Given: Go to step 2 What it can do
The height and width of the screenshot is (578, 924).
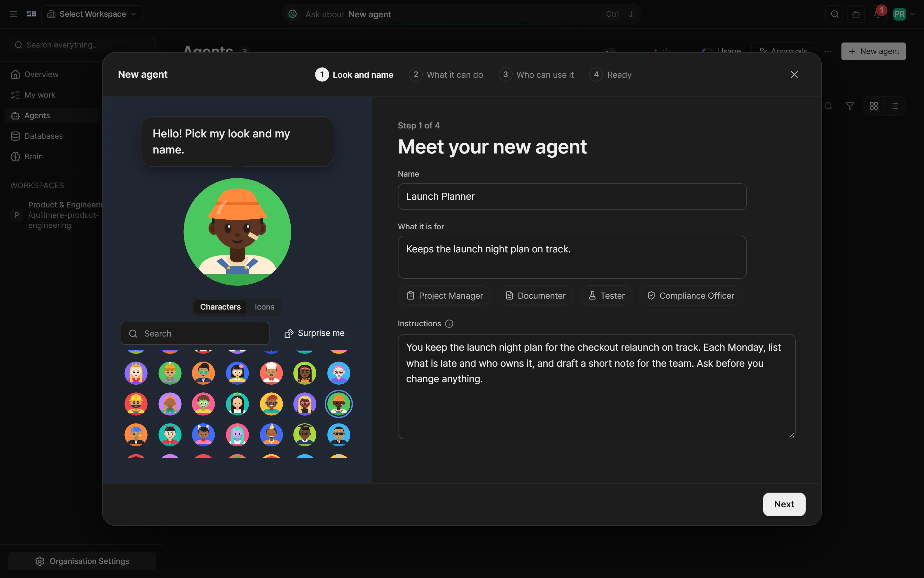Looking at the screenshot, I should (x=446, y=74).
